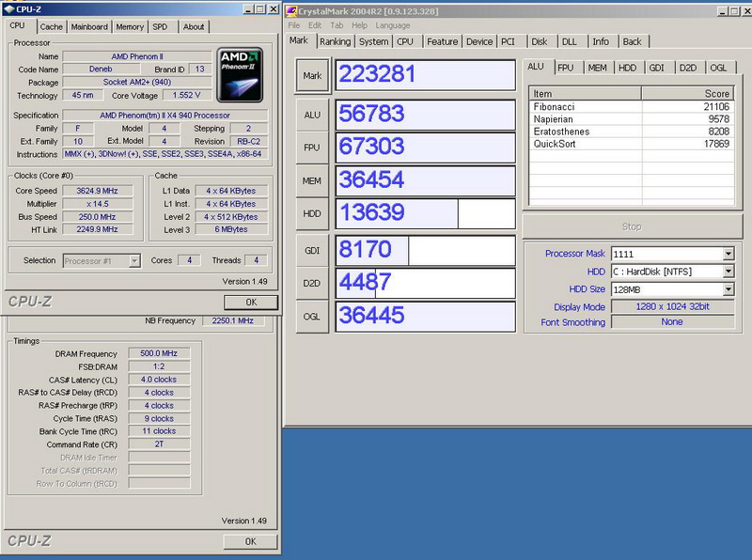Switch to the Cache tab in CPU-Z
The width and height of the screenshot is (752, 560).
coord(51,27)
